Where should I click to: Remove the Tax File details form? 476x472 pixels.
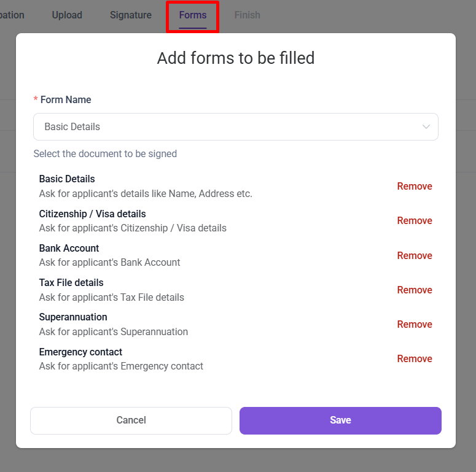[415, 290]
